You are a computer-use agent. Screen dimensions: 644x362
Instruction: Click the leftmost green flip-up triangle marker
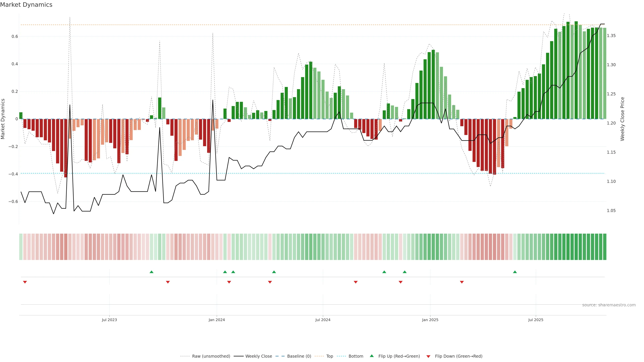pyautogui.click(x=151, y=272)
